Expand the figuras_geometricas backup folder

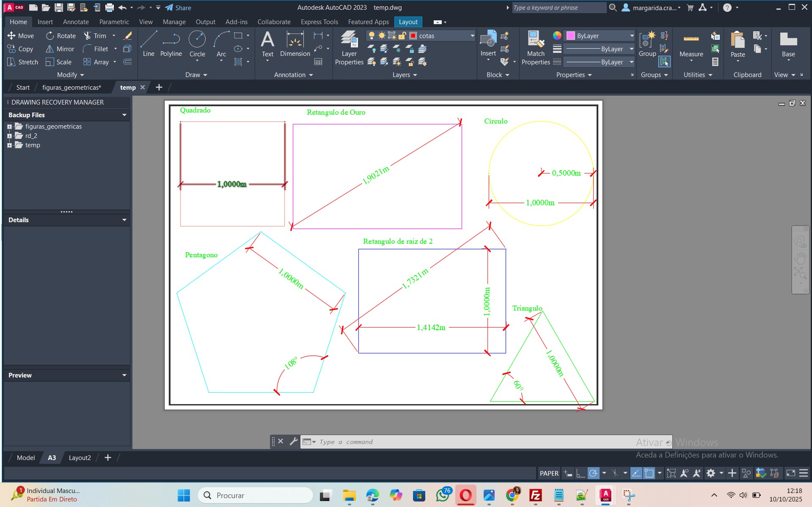pyautogui.click(x=9, y=127)
